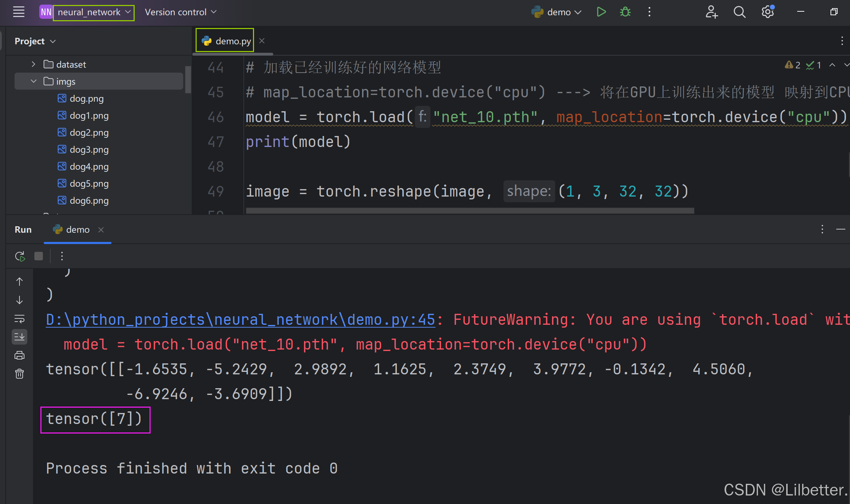Collapse the imgs folder
Image resolution: width=850 pixels, height=504 pixels.
[x=33, y=81]
